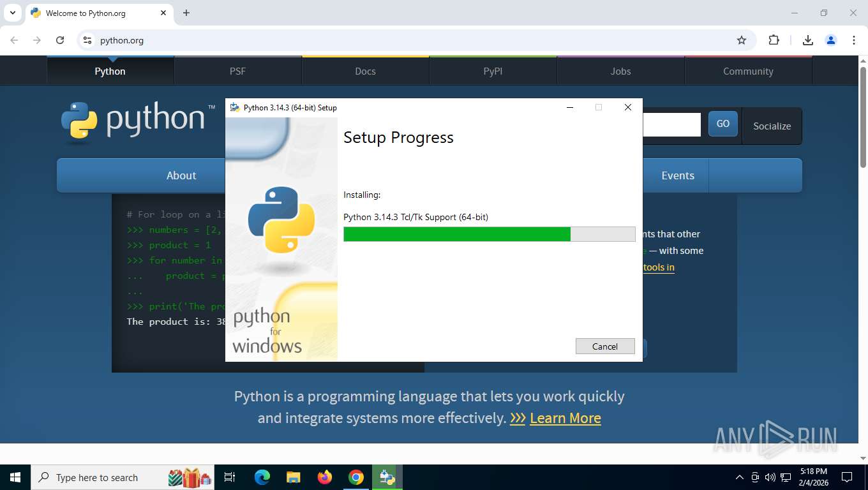The height and width of the screenshot is (490, 868).
Task: Open the Python top navigation tab
Action: (x=110, y=71)
